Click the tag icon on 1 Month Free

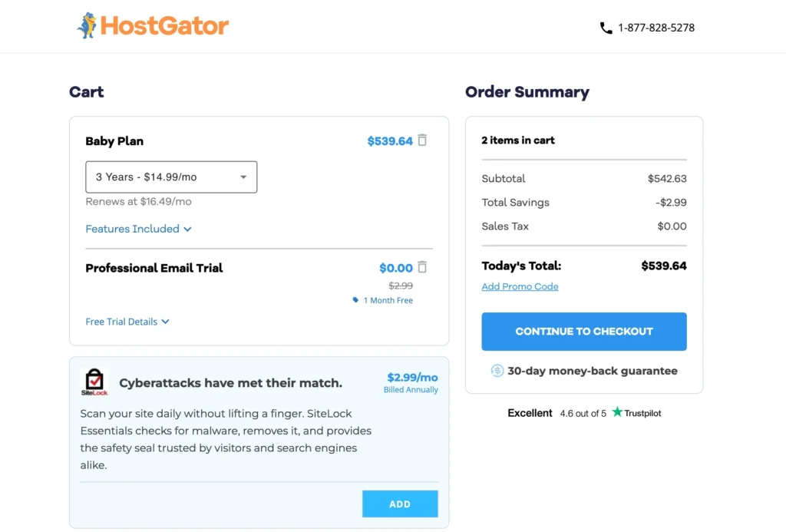(x=354, y=300)
